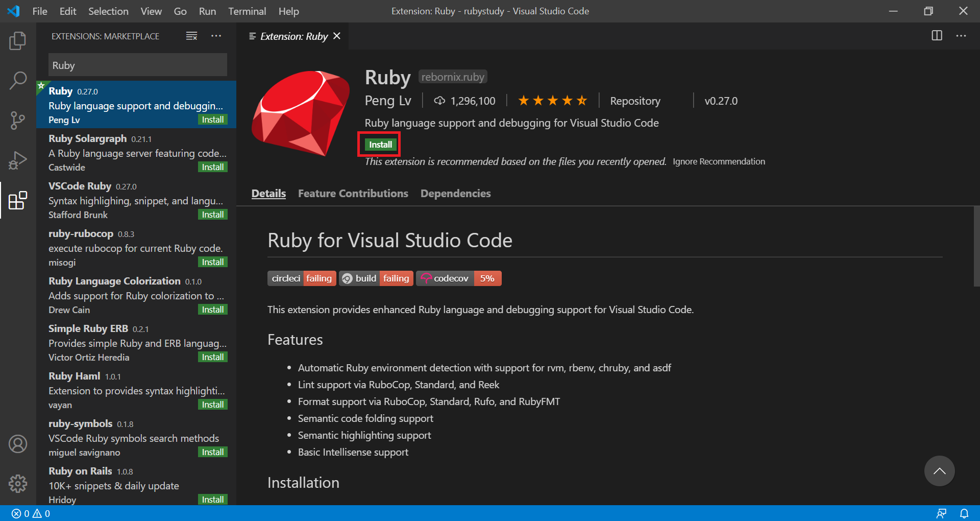Select ruby-rubocop in the extensions list

136,247
